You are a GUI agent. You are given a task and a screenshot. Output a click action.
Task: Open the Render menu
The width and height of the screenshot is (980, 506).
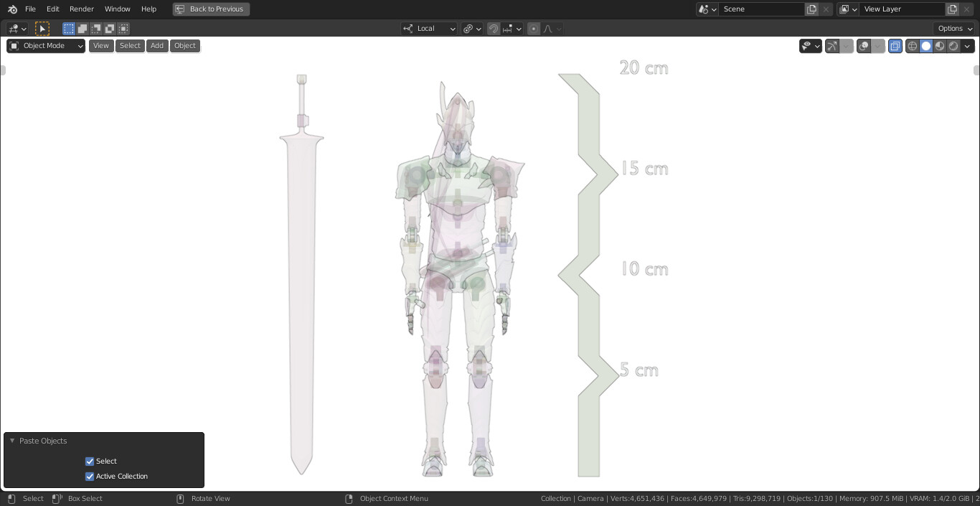click(x=81, y=9)
